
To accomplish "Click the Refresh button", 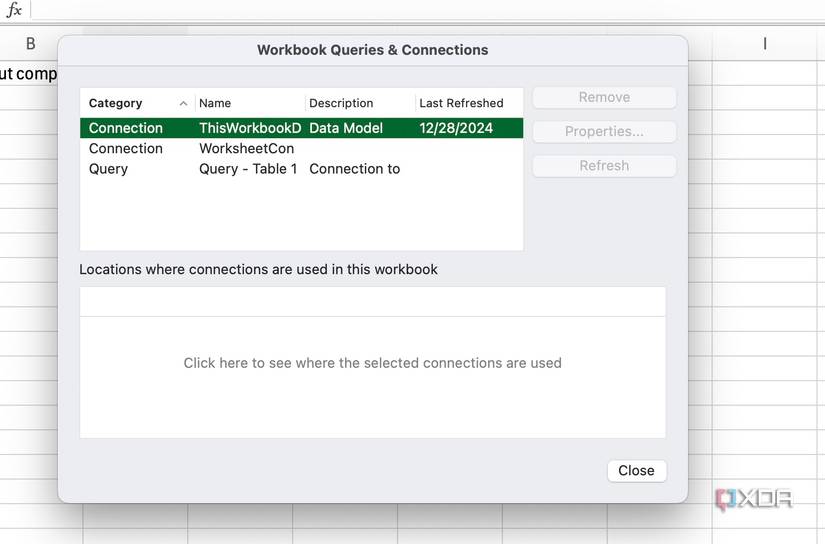I will (x=604, y=165).
